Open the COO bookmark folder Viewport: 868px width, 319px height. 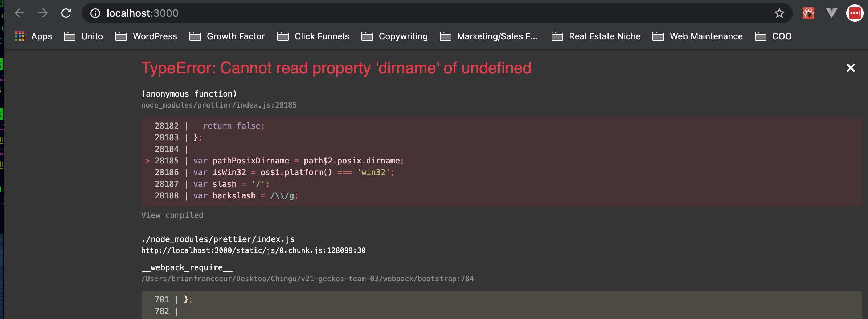(773, 36)
